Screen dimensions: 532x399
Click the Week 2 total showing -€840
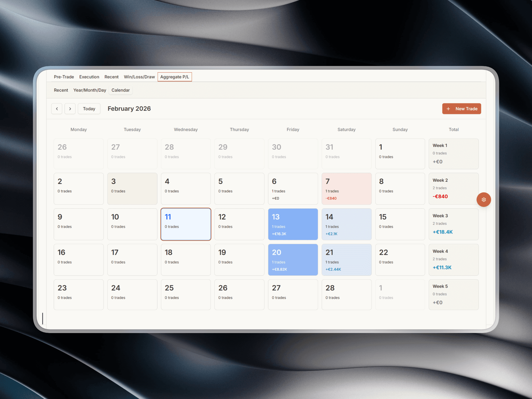(454, 189)
